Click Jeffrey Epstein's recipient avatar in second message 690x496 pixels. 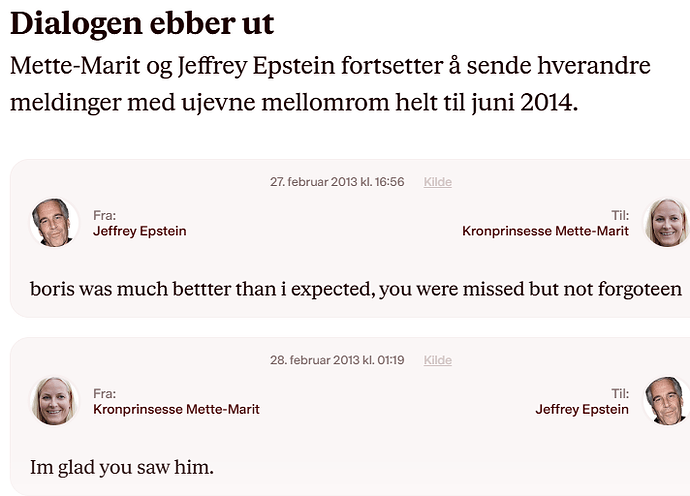[x=665, y=401]
